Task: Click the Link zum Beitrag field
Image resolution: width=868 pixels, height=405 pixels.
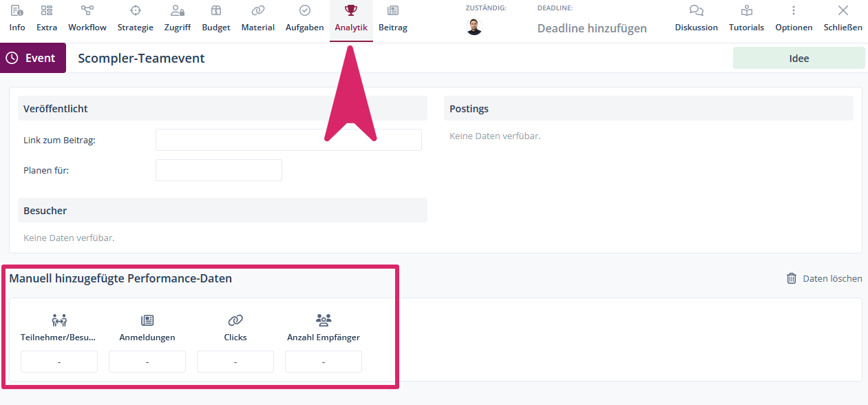Action: click(x=288, y=140)
